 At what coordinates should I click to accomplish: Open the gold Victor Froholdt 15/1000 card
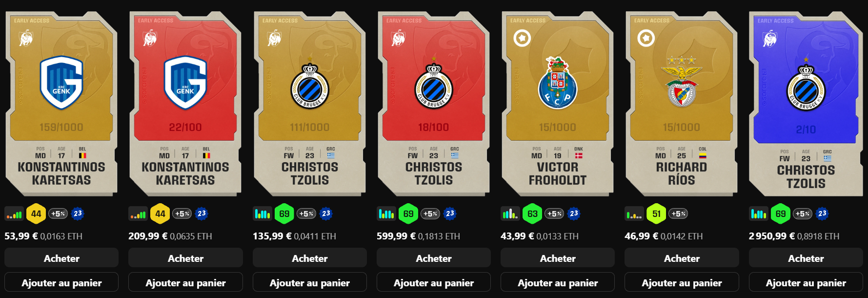pos(558,104)
